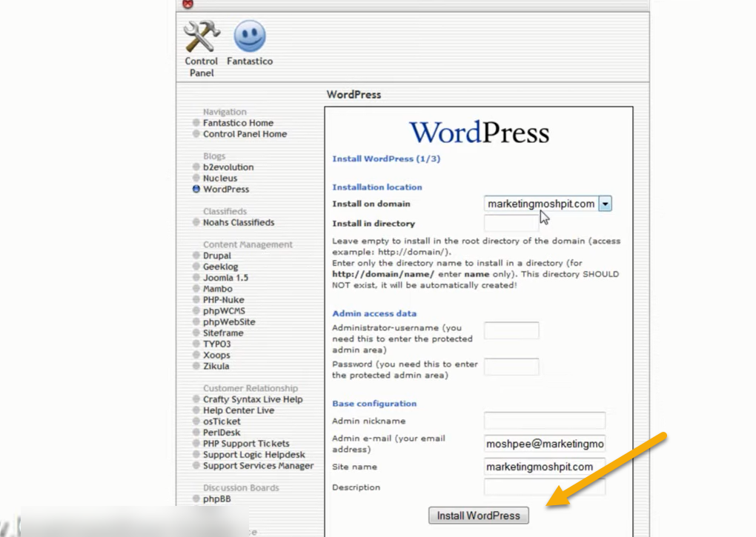This screenshot has height=537, width=756.
Task: Click the bullet beside osTicket
Action: [x=196, y=422]
